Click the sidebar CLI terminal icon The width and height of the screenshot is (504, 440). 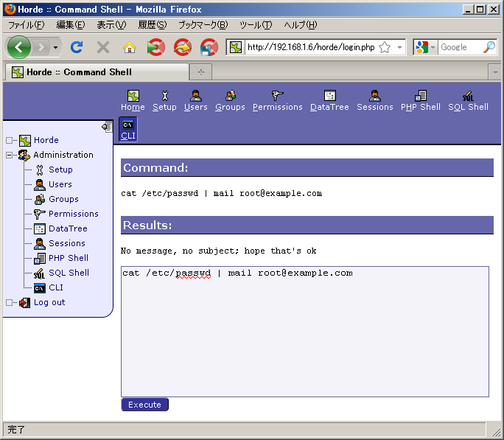pyautogui.click(x=40, y=288)
